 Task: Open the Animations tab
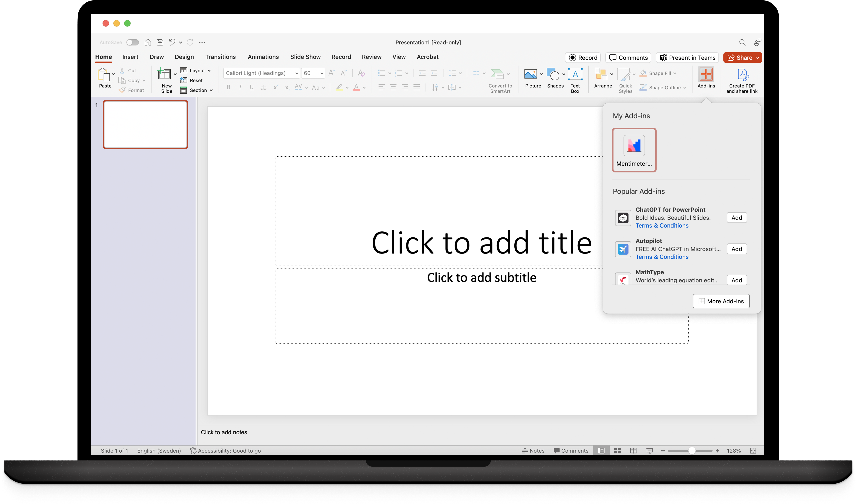tap(263, 57)
